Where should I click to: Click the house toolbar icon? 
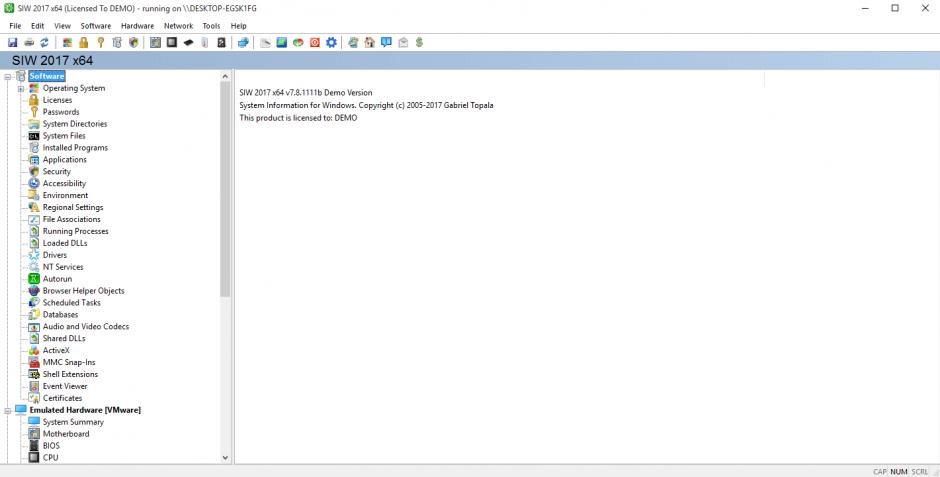coord(369,43)
